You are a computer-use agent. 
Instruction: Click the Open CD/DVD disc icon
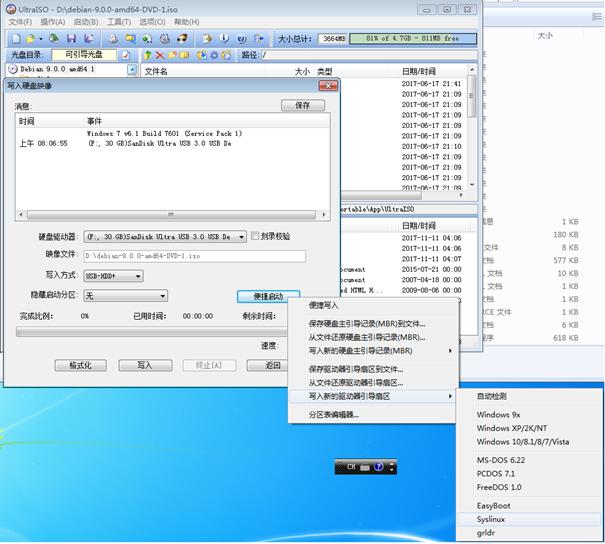54,39
